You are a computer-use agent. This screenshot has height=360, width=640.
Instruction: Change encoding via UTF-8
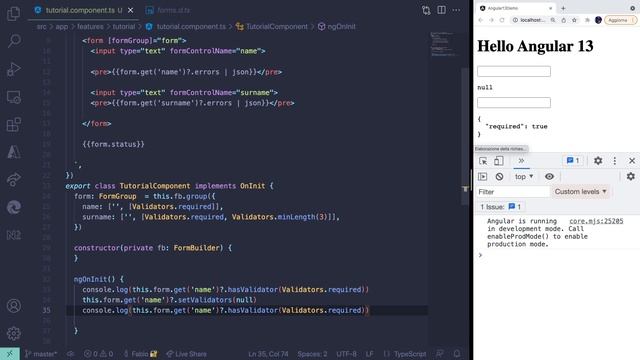(x=346, y=353)
